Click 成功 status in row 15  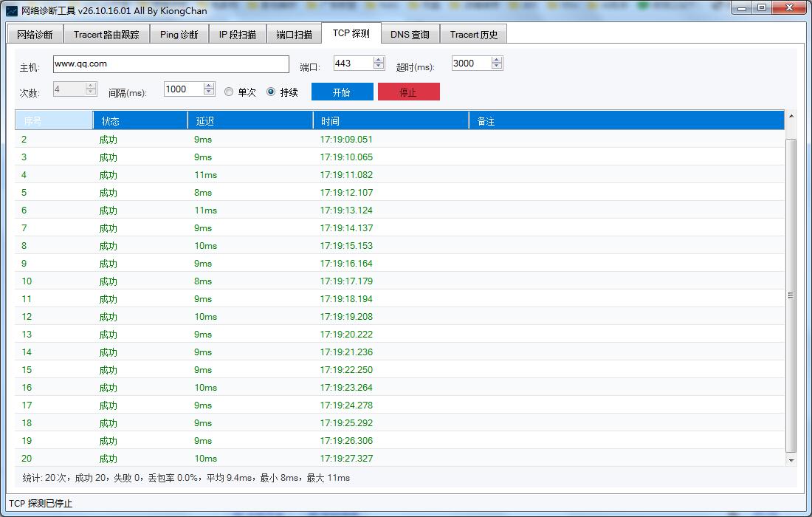(109, 370)
